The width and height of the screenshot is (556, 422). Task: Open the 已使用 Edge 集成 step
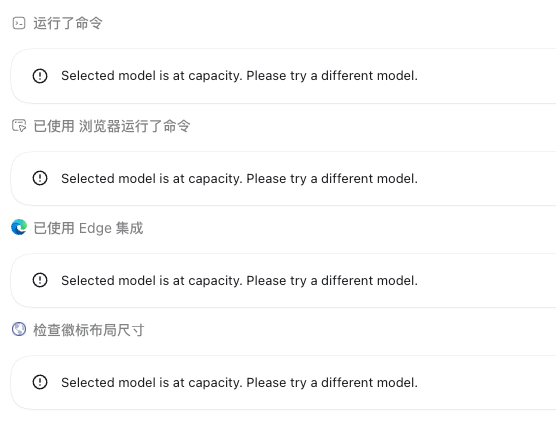[88, 228]
